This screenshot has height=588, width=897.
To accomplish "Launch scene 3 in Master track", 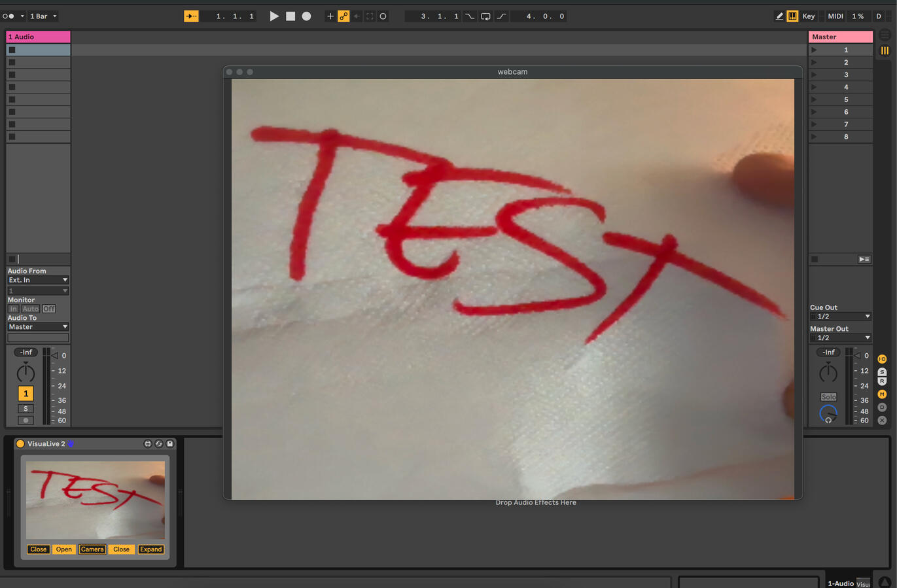I will click(x=814, y=75).
